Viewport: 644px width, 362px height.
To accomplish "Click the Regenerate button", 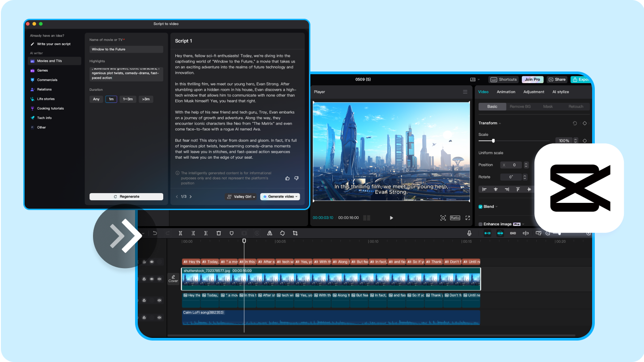I will click(x=127, y=196).
